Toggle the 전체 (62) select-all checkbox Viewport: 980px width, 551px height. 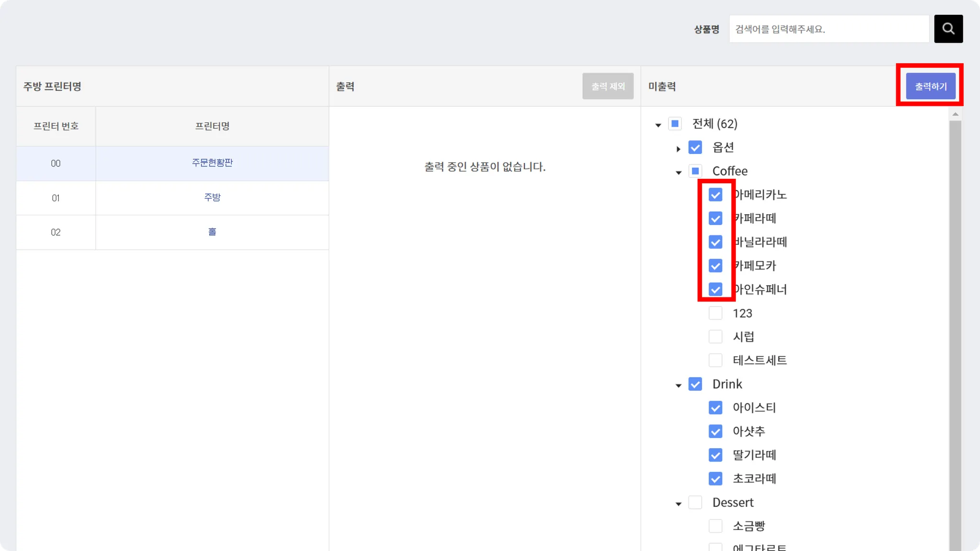click(x=675, y=124)
